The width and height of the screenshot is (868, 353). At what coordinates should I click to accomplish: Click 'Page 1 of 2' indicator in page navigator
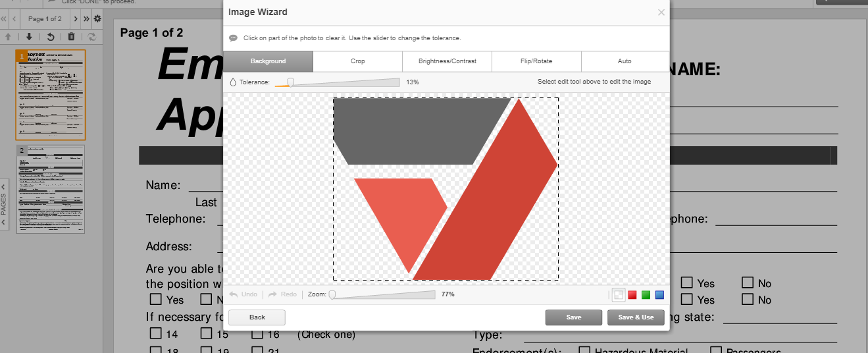[x=45, y=19]
